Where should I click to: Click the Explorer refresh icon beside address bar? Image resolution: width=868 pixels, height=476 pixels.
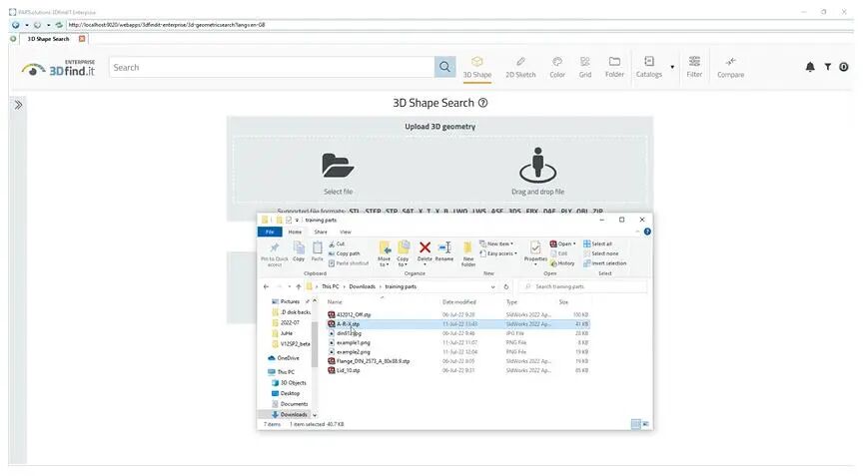point(505,287)
